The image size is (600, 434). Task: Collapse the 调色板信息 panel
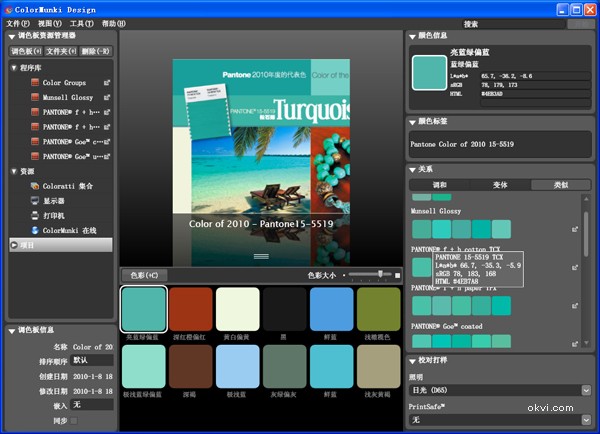point(12,331)
